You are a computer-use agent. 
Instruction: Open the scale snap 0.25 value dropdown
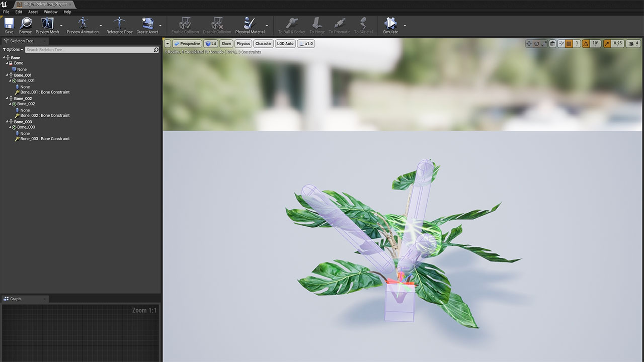[x=618, y=44]
